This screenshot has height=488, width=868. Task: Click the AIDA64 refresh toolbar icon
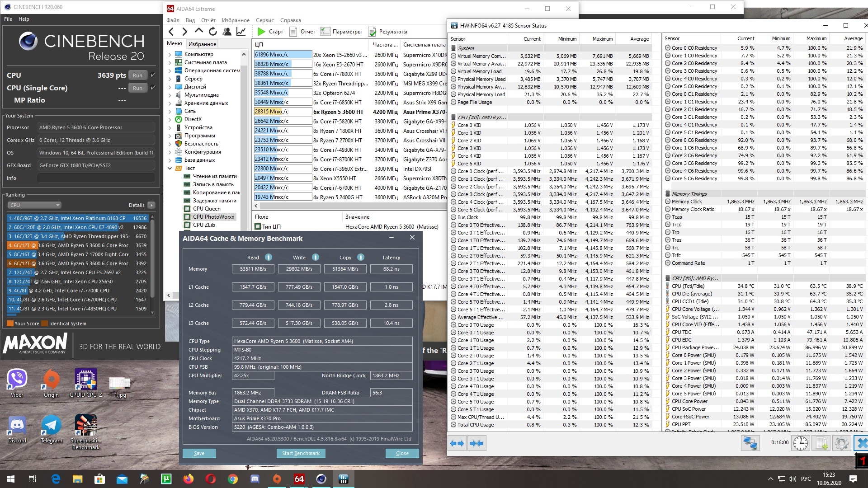tap(213, 32)
